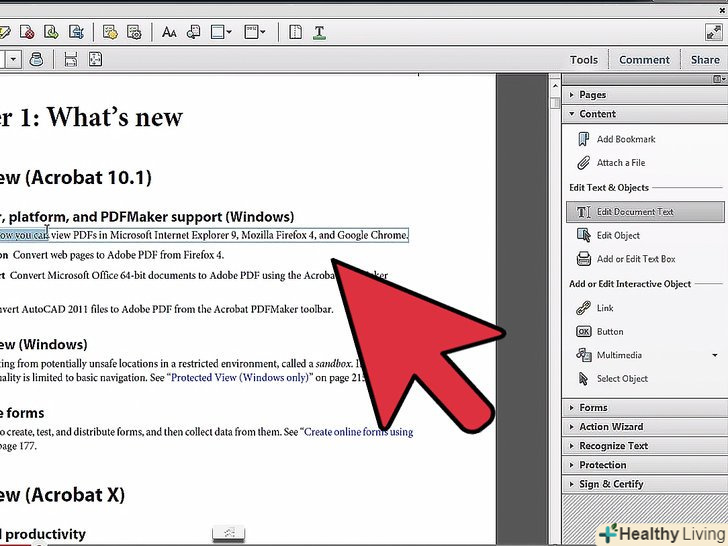The height and width of the screenshot is (546, 728).
Task: Expand the Sign & Certify section
Action: 644,484
